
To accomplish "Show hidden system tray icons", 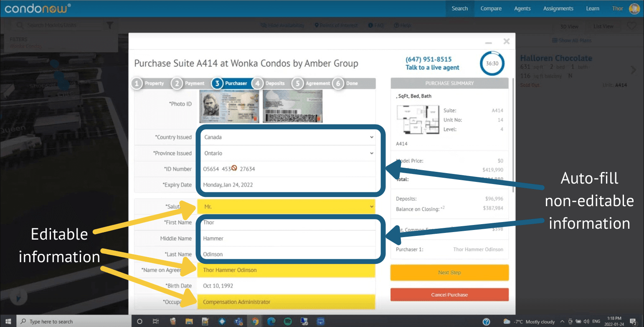I will click(x=562, y=322).
